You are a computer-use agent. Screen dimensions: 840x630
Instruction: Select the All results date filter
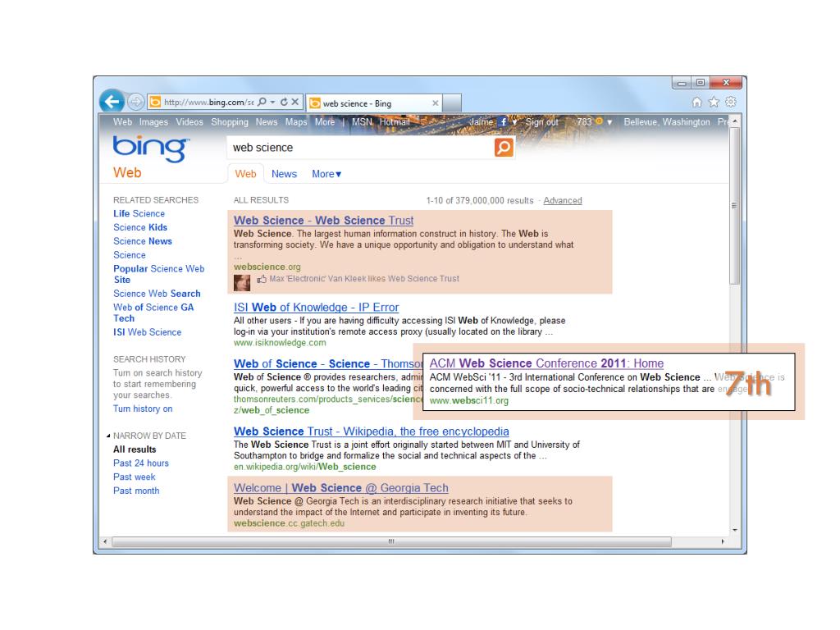[135, 450]
